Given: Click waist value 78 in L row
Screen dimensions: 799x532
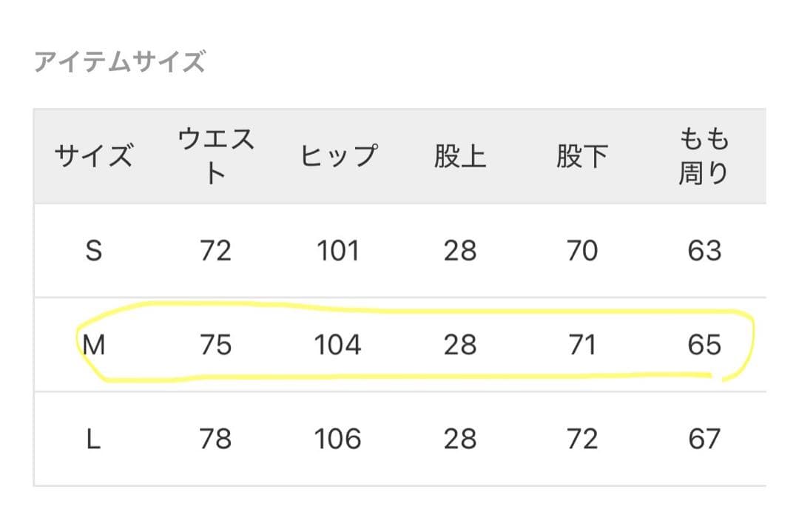Looking at the screenshot, I should coord(215,439).
